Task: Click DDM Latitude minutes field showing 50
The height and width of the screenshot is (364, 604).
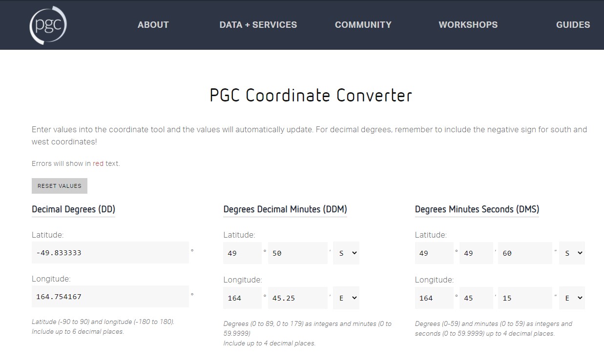Action: (x=297, y=253)
